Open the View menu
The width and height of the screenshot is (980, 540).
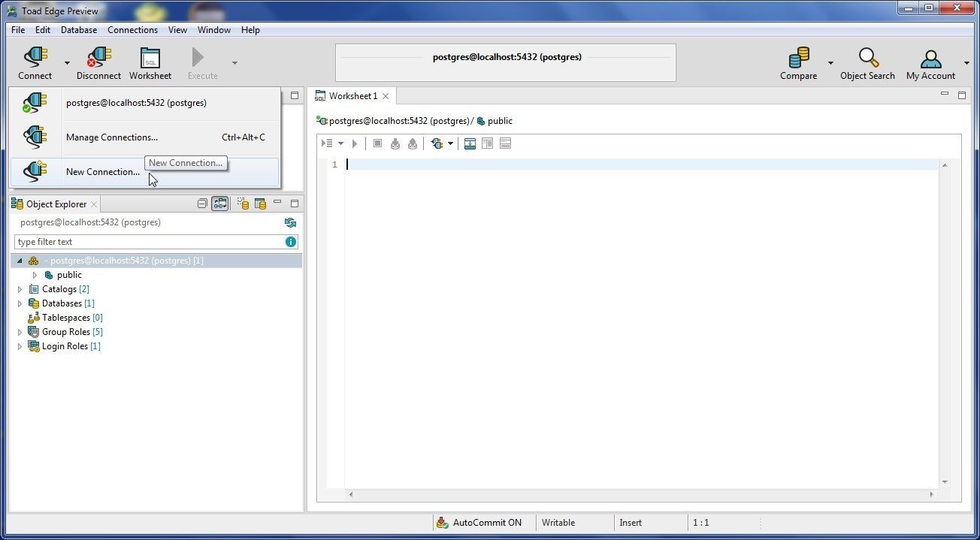pyautogui.click(x=177, y=30)
